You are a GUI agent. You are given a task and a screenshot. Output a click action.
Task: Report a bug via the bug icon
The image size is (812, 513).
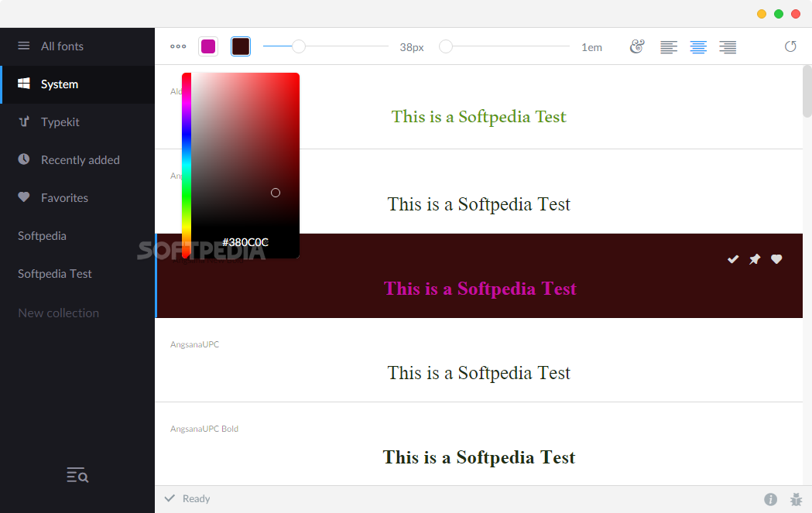point(796,499)
